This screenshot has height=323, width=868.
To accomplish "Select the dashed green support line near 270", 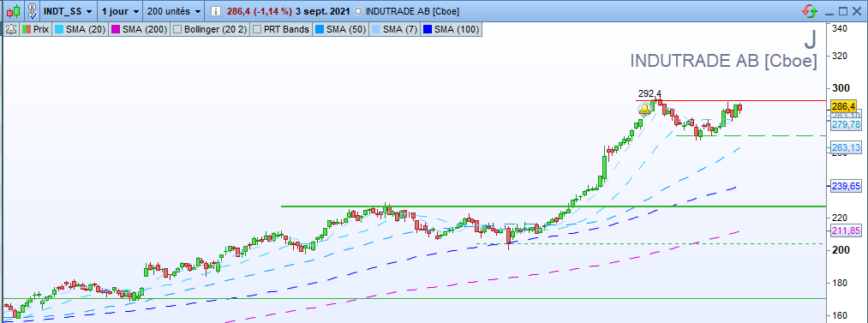I will (751, 135).
